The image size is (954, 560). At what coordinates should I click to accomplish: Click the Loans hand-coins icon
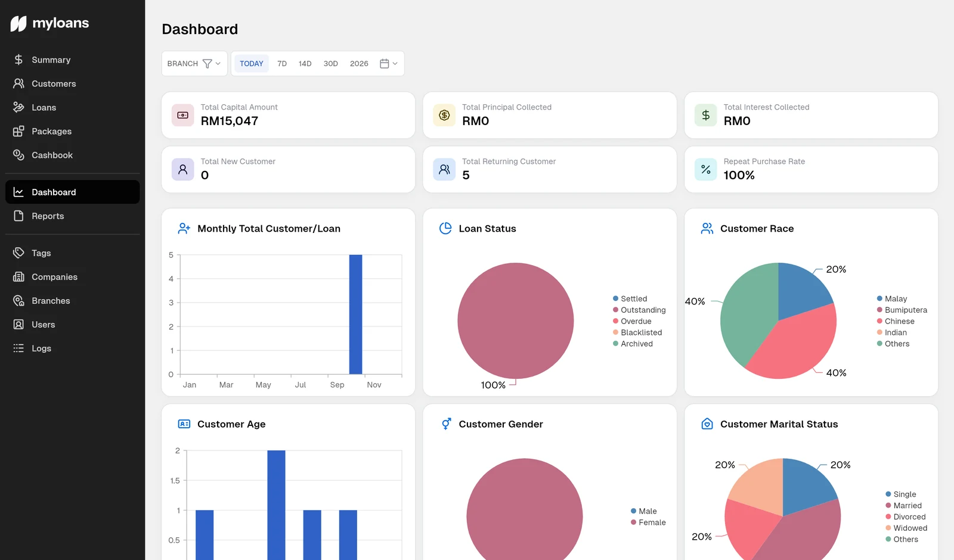click(x=18, y=107)
